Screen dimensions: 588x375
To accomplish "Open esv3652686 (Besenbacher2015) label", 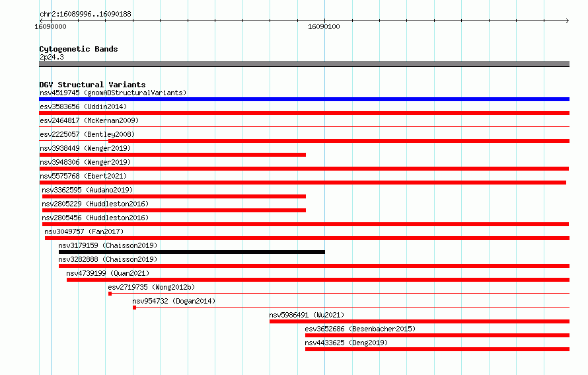I will pyautogui.click(x=360, y=329).
